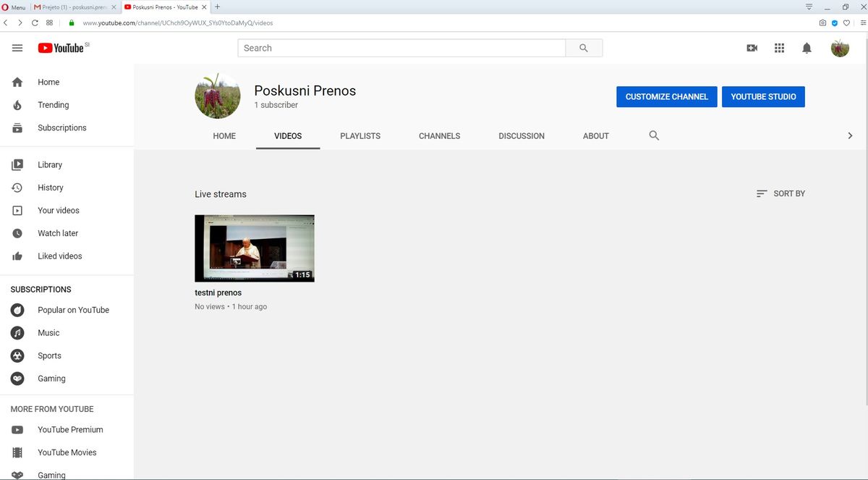Click the CUSTOMIZE CHANNEL button
868x480 pixels.
666,97
